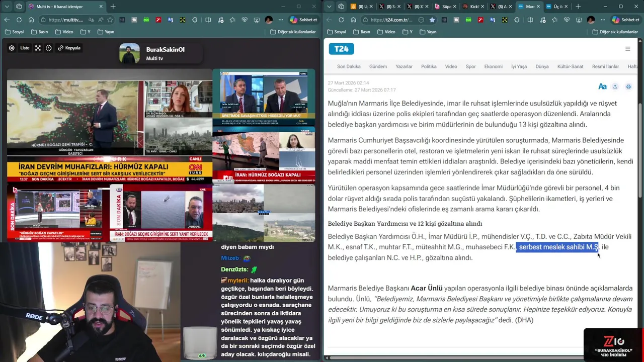This screenshot has width=644, height=362.
Task: Open Politika section on T24
Action: click(429, 66)
